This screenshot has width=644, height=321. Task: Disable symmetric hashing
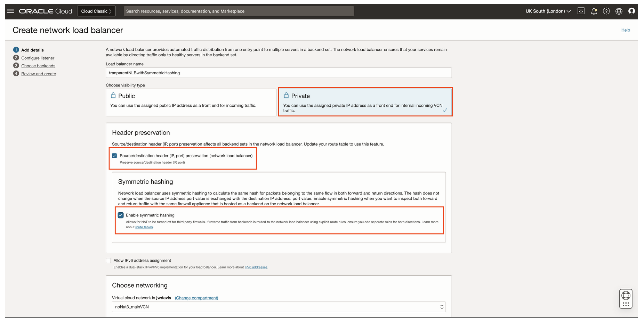(x=121, y=215)
